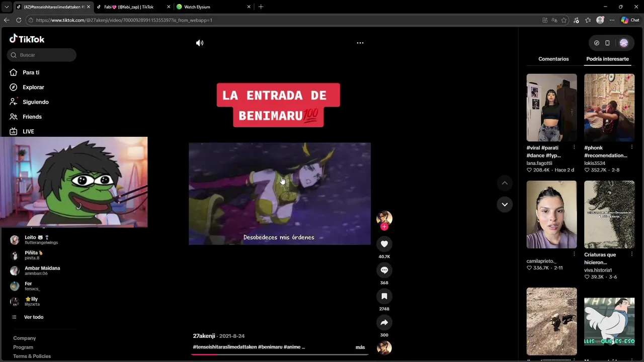644x362 pixels.
Task: Go back in the browser
Action: [x=7, y=20]
